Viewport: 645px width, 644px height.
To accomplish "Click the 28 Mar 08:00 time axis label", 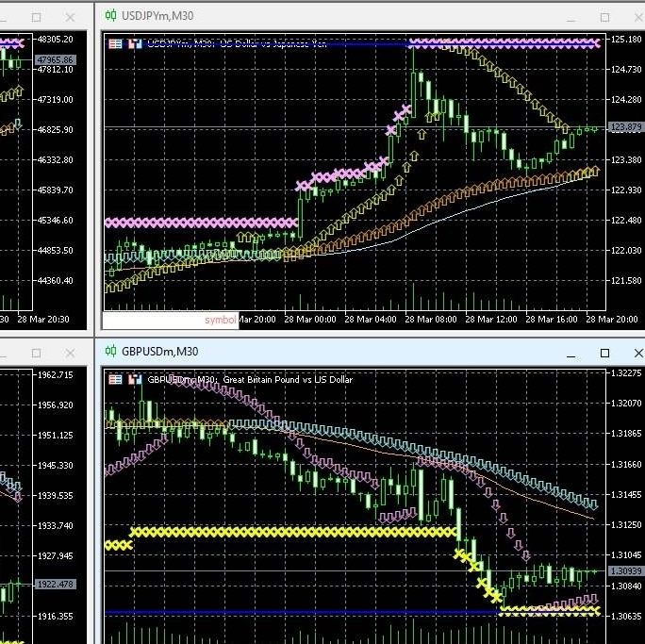I will pyautogui.click(x=430, y=319).
